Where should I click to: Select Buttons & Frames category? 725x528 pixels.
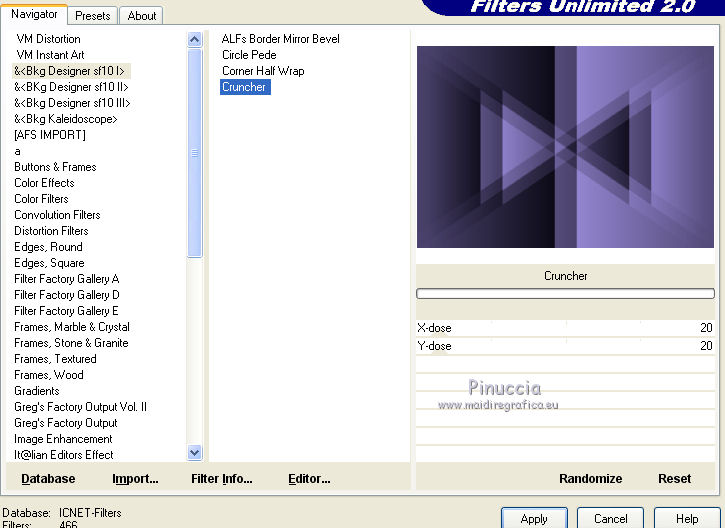pyautogui.click(x=55, y=167)
